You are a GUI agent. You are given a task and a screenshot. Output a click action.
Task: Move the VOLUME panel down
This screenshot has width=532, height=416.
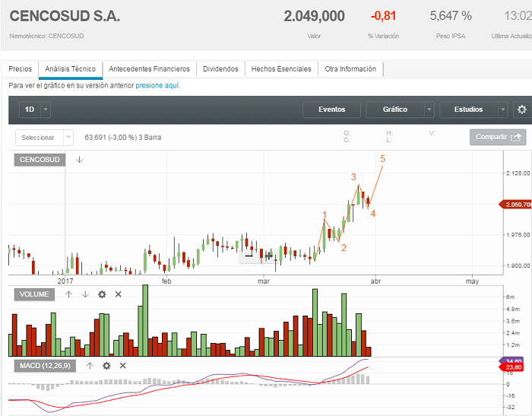click(x=85, y=294)
